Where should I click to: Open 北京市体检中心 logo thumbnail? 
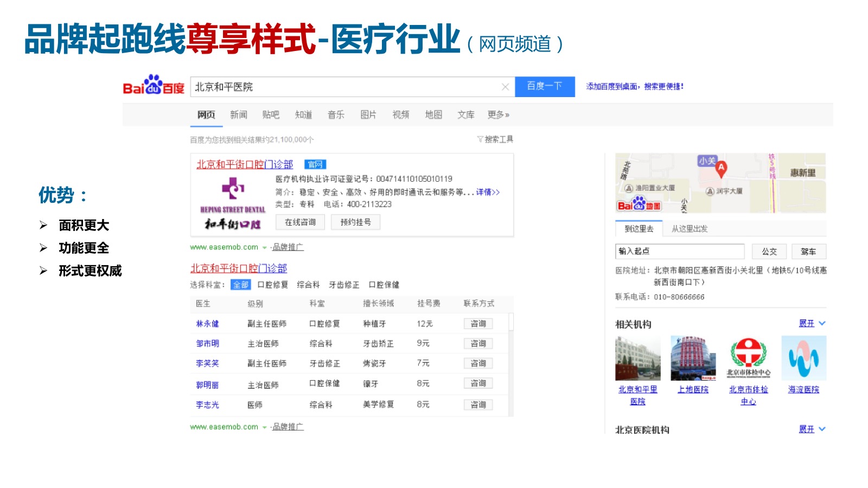749,358
